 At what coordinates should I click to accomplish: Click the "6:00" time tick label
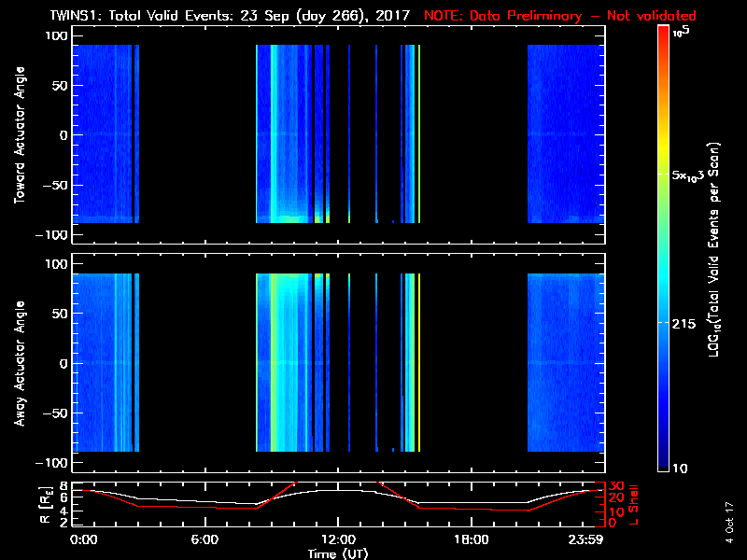click(x=204, y=540)
